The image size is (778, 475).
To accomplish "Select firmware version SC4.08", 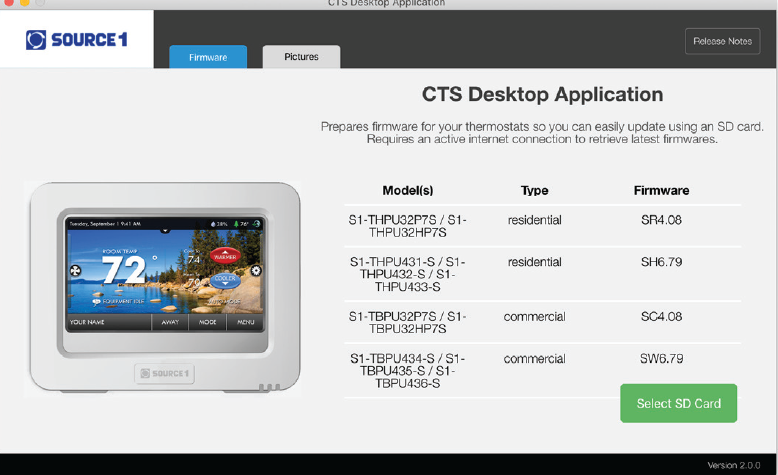I will click(661, 316).
